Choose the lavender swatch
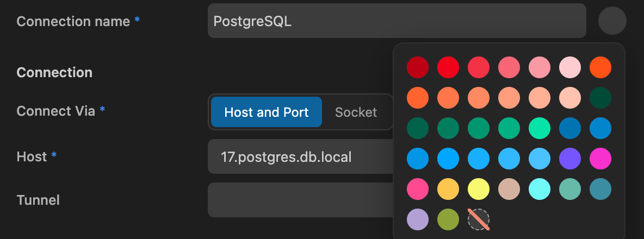644x239 pixels. click(x=418, y=219)
